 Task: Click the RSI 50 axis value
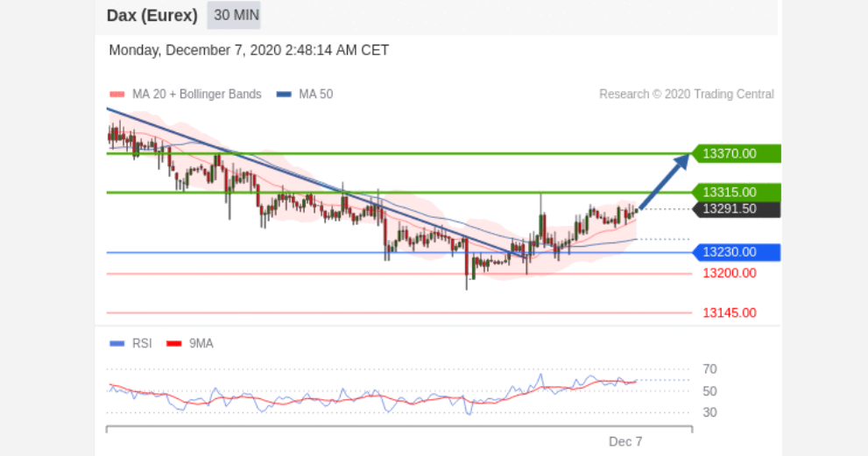709,391
